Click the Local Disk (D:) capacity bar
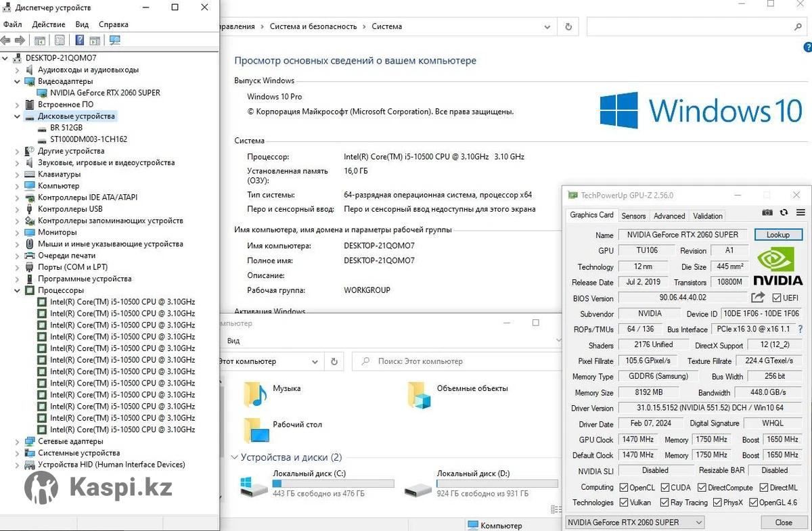 (497, 484)
